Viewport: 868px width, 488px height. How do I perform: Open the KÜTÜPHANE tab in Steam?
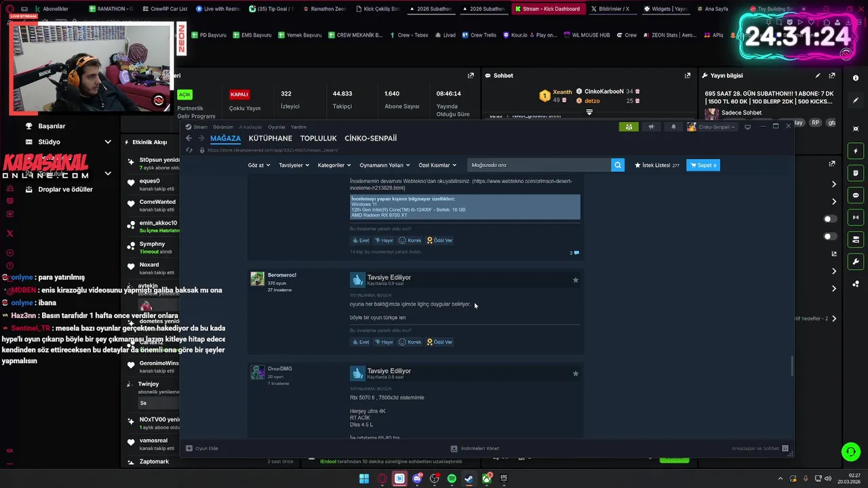coord(270,138)
